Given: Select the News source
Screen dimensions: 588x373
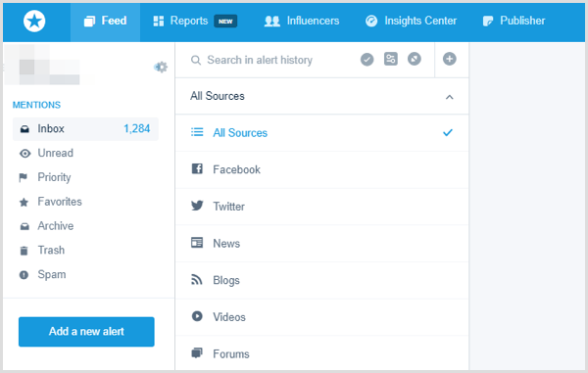Looking at the screenshot, I should click(321, 244).
